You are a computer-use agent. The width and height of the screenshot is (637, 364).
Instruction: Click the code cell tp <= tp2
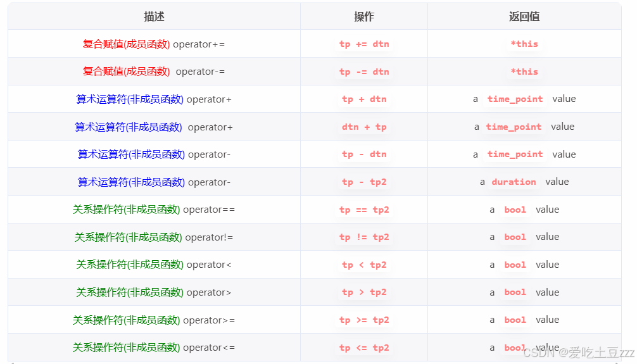[x=364, y=348]
